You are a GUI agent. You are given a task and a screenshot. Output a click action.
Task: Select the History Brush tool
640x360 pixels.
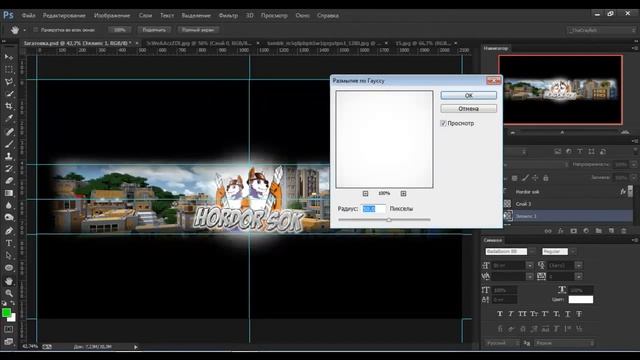(x=9, y=168)
